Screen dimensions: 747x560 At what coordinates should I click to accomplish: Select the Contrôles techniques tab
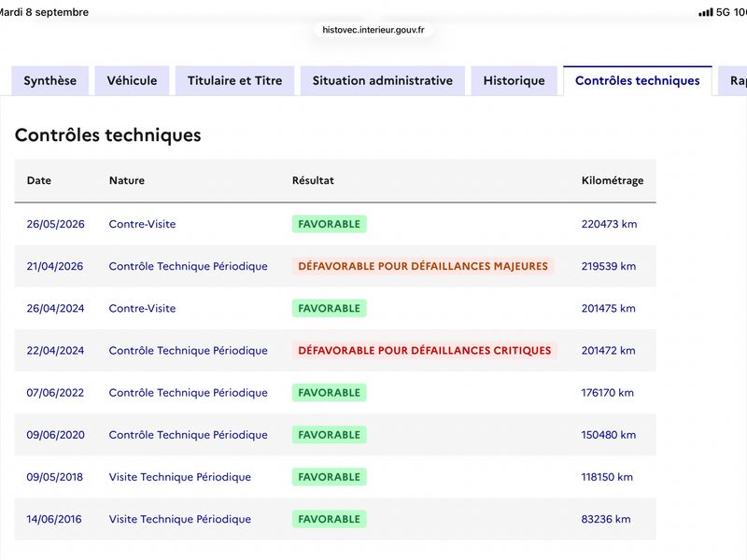[x=638, y=80]
